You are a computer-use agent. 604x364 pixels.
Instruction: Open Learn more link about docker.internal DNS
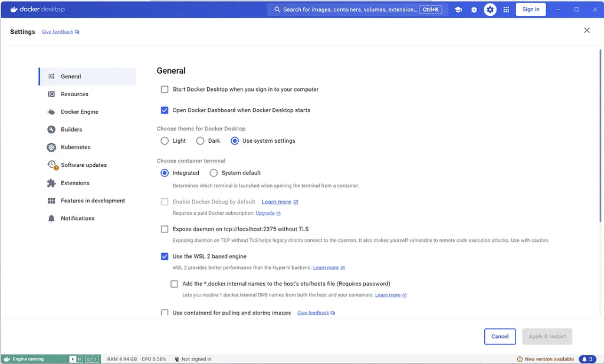tap(388, 295)
